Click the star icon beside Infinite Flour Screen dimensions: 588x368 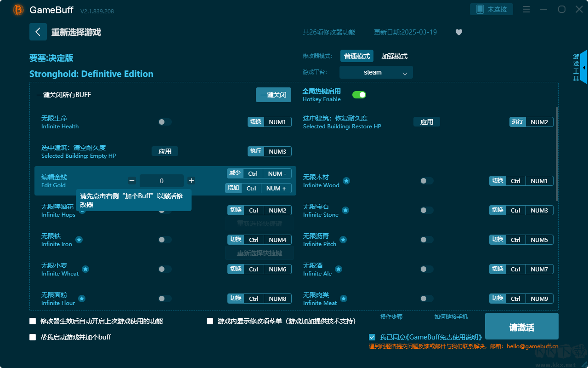(82, 299)
